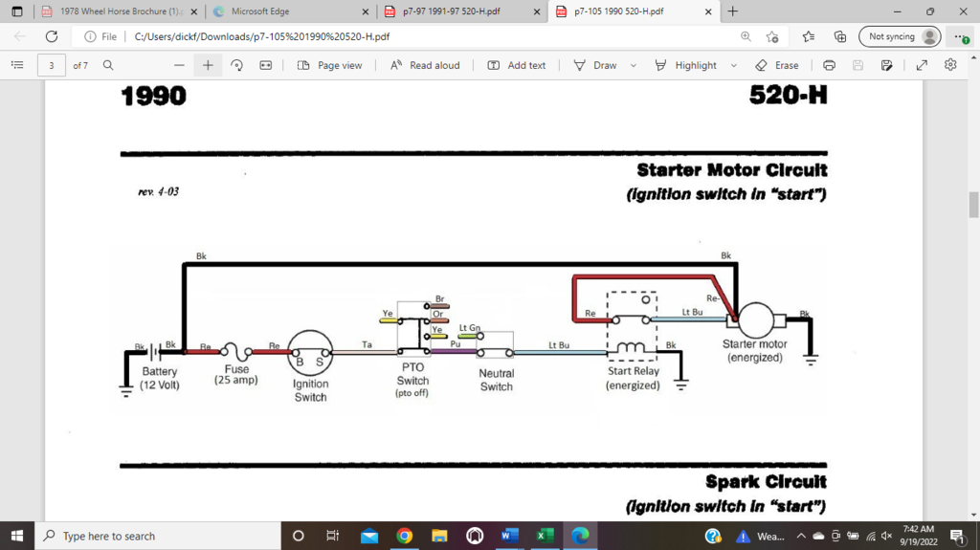This screenshot has height=550, width=980.
Task: Open the PDF table of contents
Action: (x=16, y=65)
